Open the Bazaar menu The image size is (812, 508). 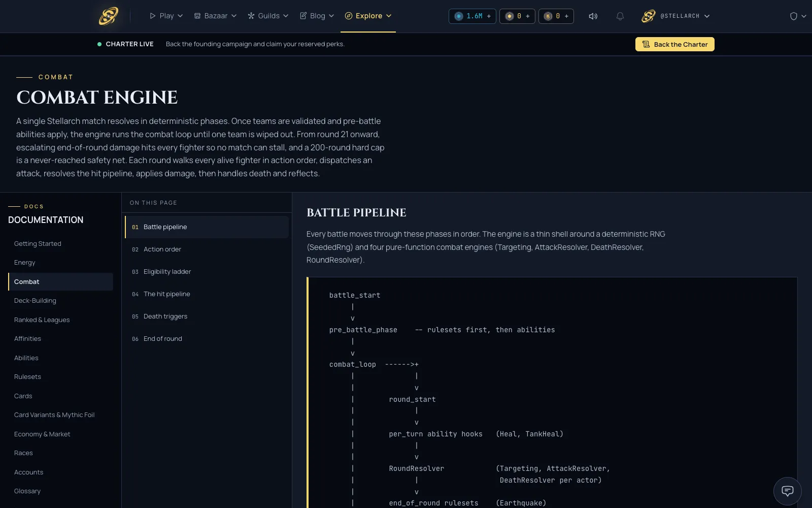(x=215, y=16)
